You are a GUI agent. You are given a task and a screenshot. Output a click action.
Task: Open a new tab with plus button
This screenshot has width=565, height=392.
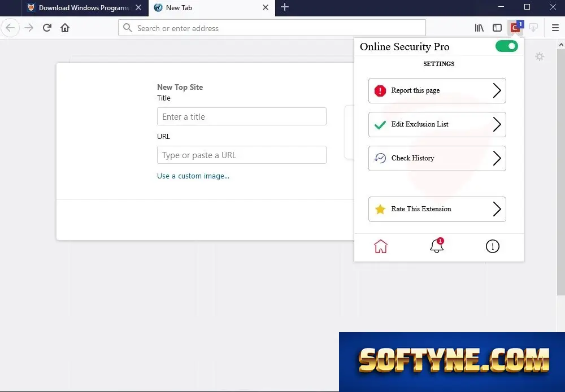tap(285, 7)
